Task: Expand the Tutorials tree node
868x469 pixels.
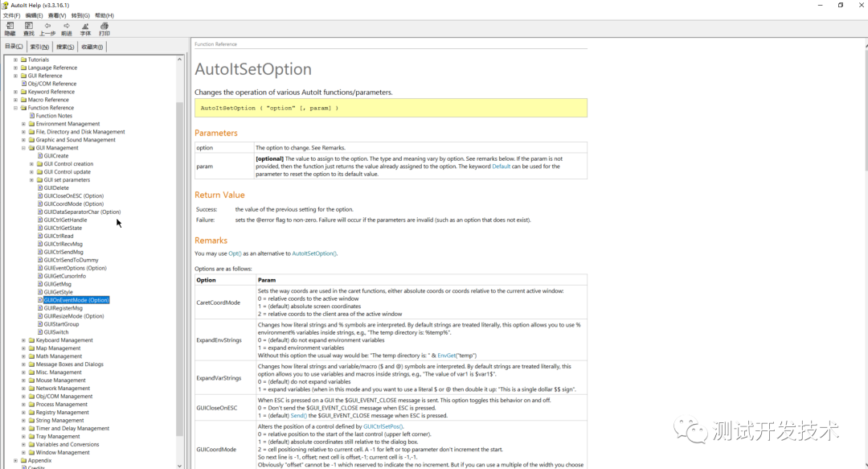Action: 15,60
